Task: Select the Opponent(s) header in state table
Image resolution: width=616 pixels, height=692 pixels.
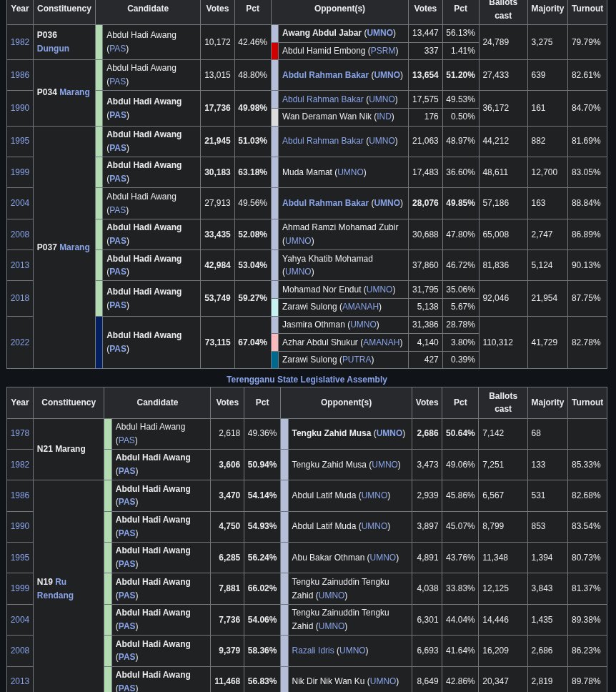Action: pyautogui.click(x=347, y=402)
